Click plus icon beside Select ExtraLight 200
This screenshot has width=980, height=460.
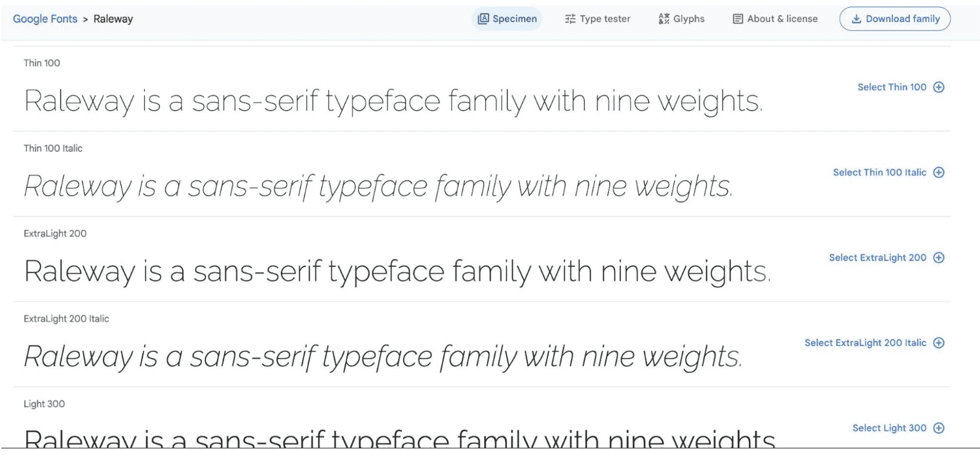[939, 257]
